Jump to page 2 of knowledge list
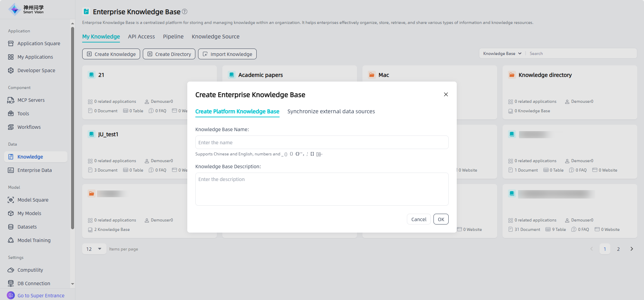Viewport: 644px width, 300px height. click(x=618, y=249)
